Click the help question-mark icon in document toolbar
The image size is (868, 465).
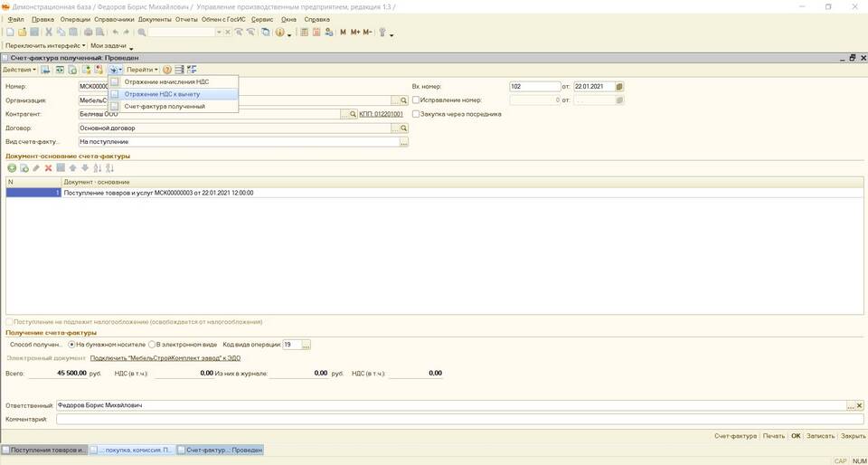(x=166, y=70)
